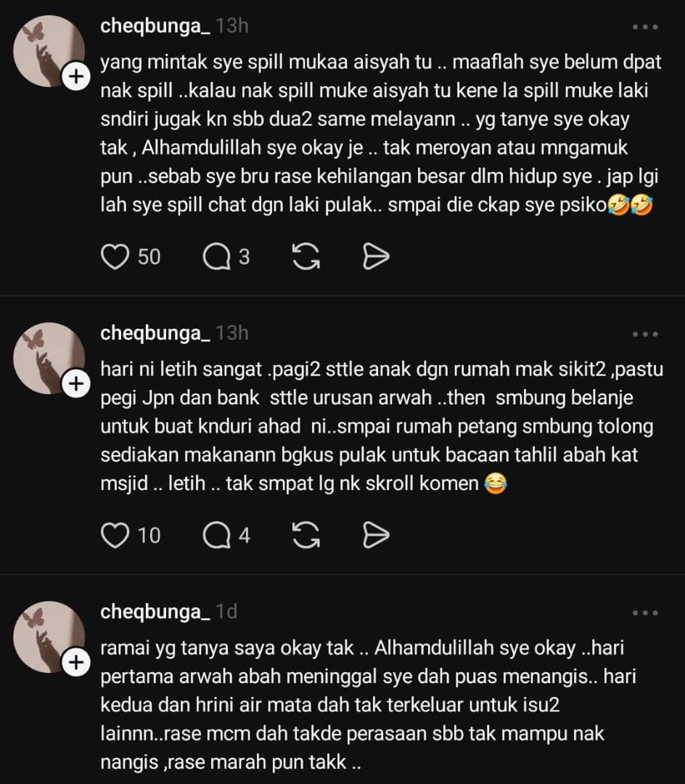Screen dimensions: 685x784
Task: Share the second post with send icon
Action: [x=375, y=536]
